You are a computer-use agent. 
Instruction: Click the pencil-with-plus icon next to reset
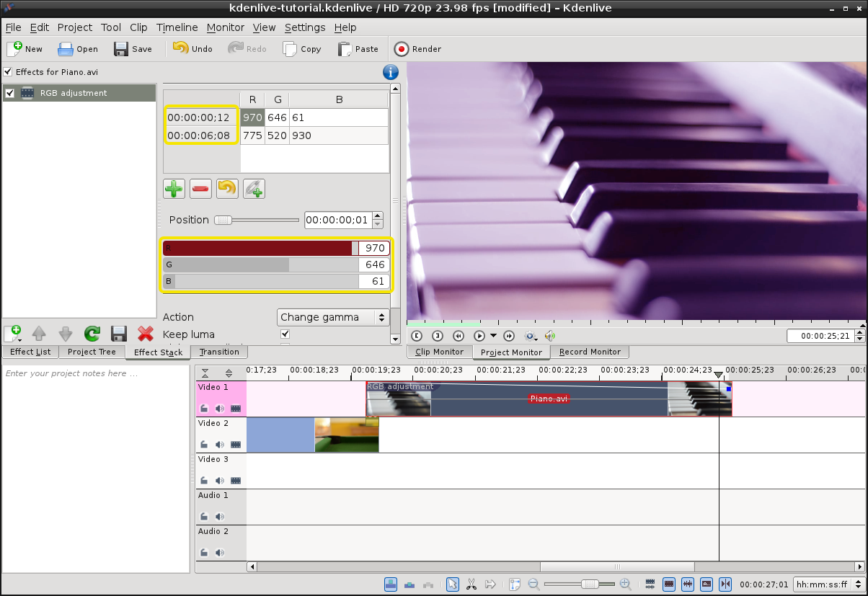tap(254, 189)
